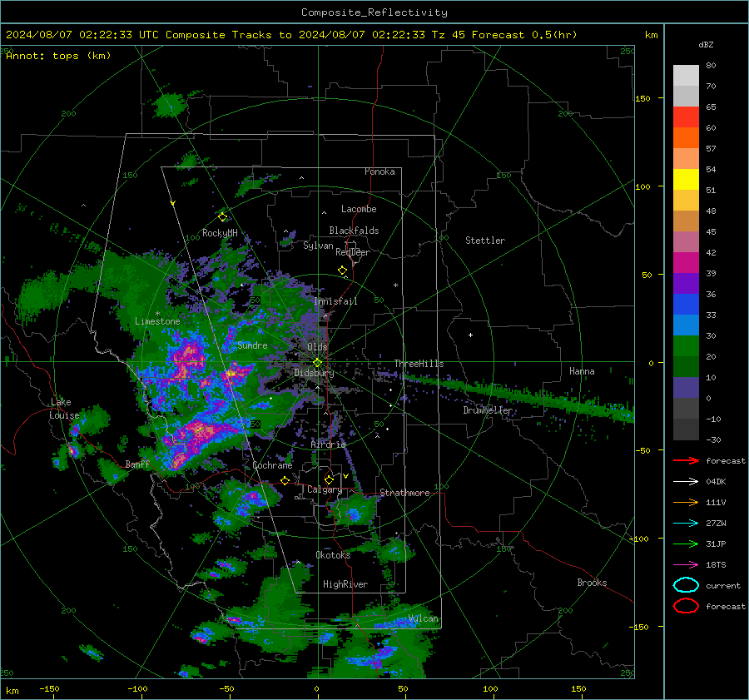
Task: Select the white 04DK track arrow
Action: point(686,482)
